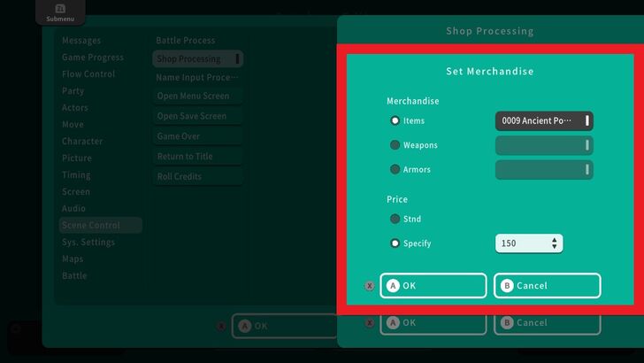Image resolution: width=644 pixels, height=363 pixels.
Task: Click the price stepper arrows
Action: (x=554, y=243)
